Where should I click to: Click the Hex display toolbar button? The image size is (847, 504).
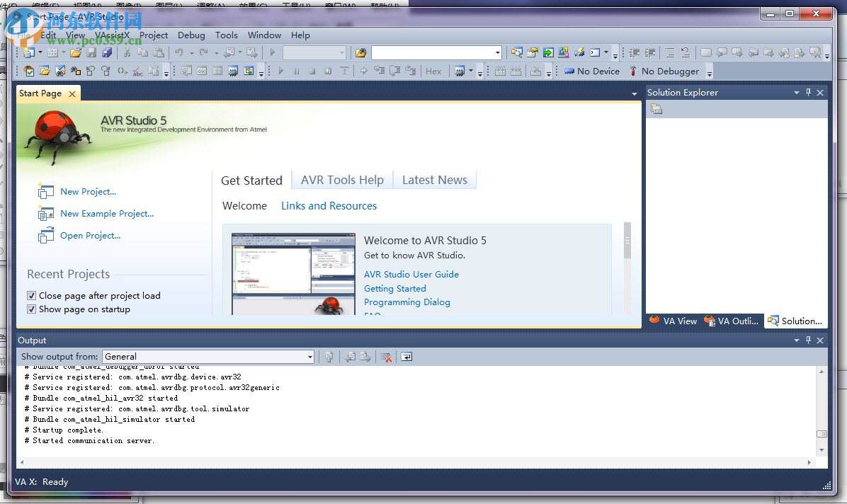433,71
